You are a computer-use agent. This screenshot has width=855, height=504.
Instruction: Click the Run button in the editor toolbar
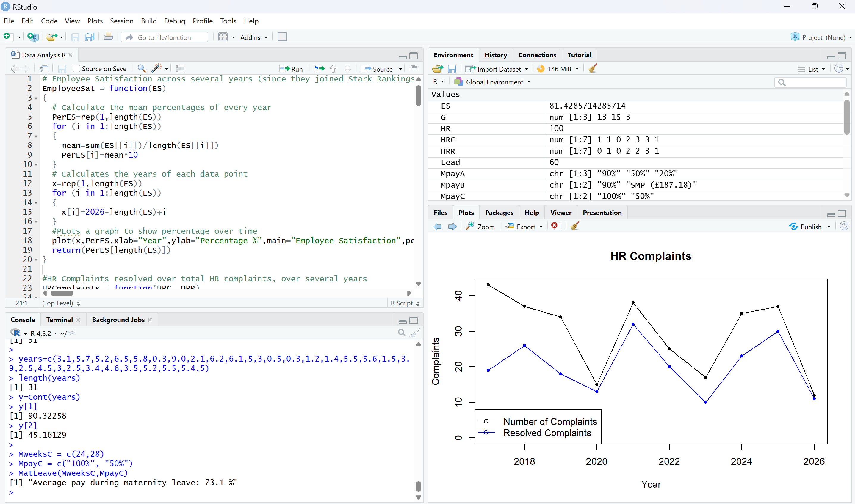(x=292, y=69)
